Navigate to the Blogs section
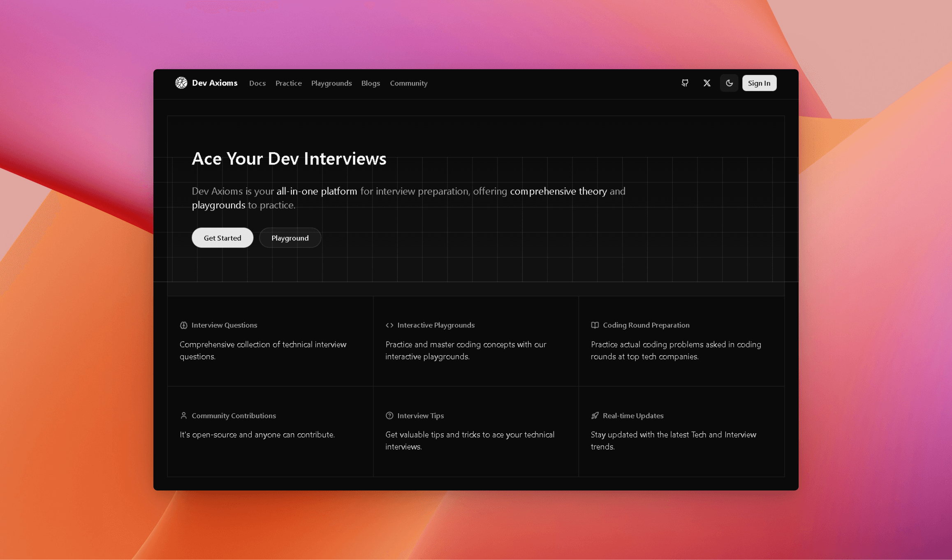952x560 pixels. tap(371, 83)
